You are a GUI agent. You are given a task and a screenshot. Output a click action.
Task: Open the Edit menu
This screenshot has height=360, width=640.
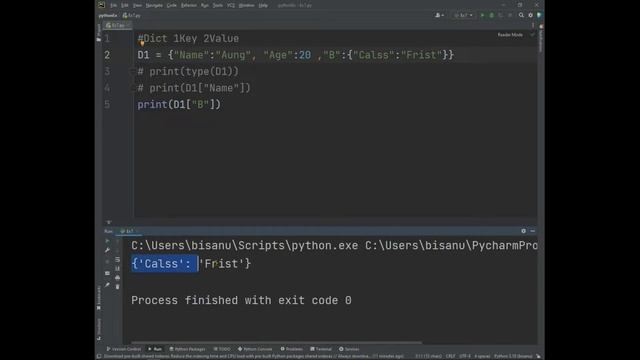(x=124, y=5)
